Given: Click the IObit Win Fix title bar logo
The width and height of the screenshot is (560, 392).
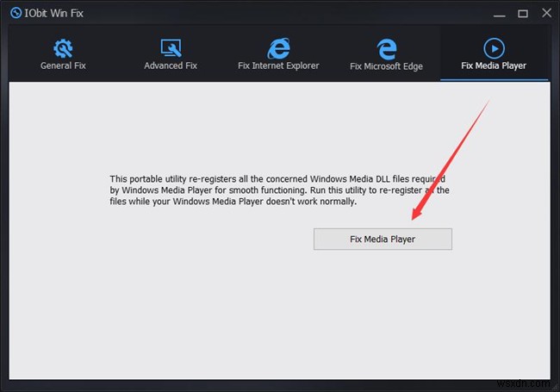Looking at the screenshot, I should [x=16, y=13].
